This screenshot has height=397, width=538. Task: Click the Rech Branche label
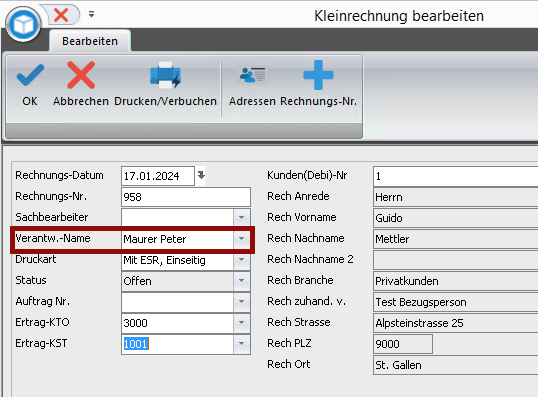pyautogui.click(x=300, y=280)
